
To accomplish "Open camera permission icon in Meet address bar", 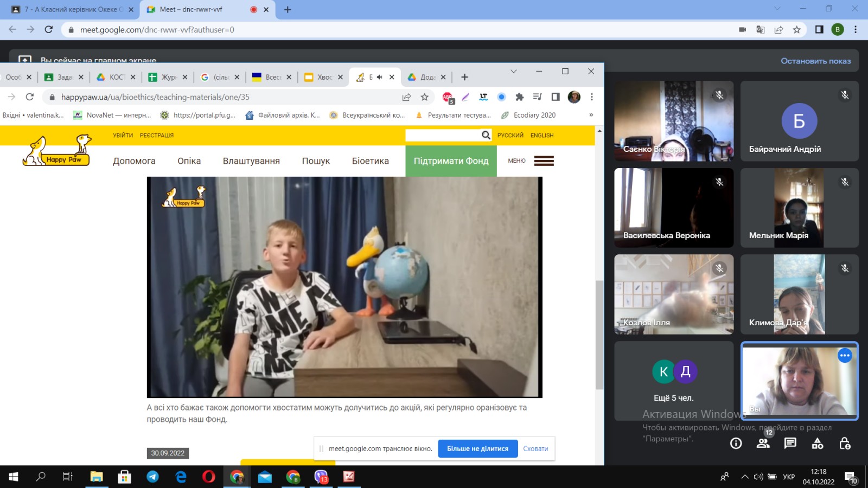I will point(742,29).
